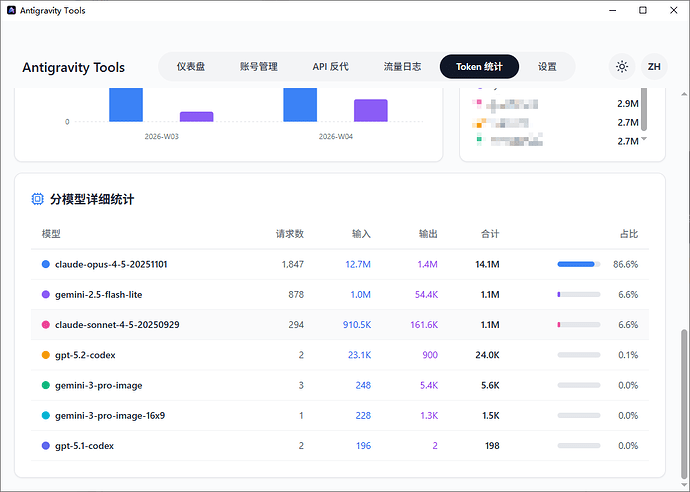Click the 24.0K total value
Image resolution: width=690 pixels, height=492 pixels.
(487, 355)
